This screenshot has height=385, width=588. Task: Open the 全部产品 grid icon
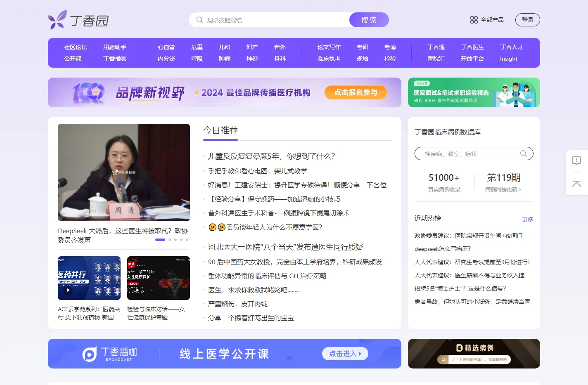pos(474,20)
